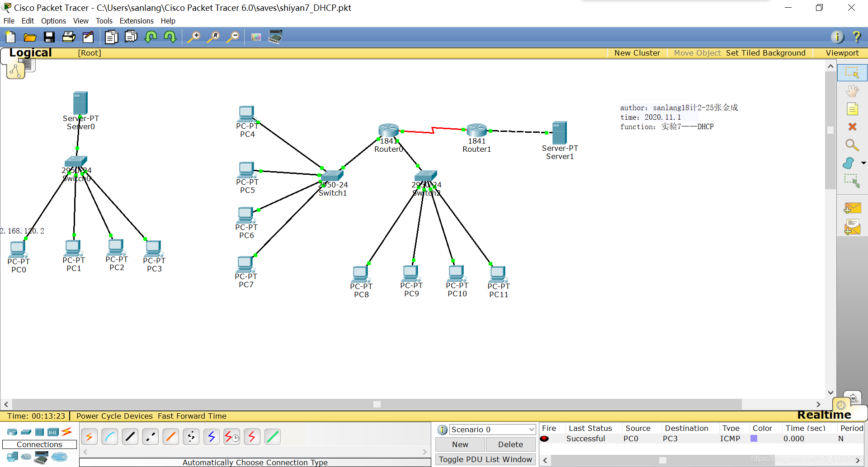Pick the console cable connection type
This screenshot has height=467, width=868.
click(x=110, y=437)
